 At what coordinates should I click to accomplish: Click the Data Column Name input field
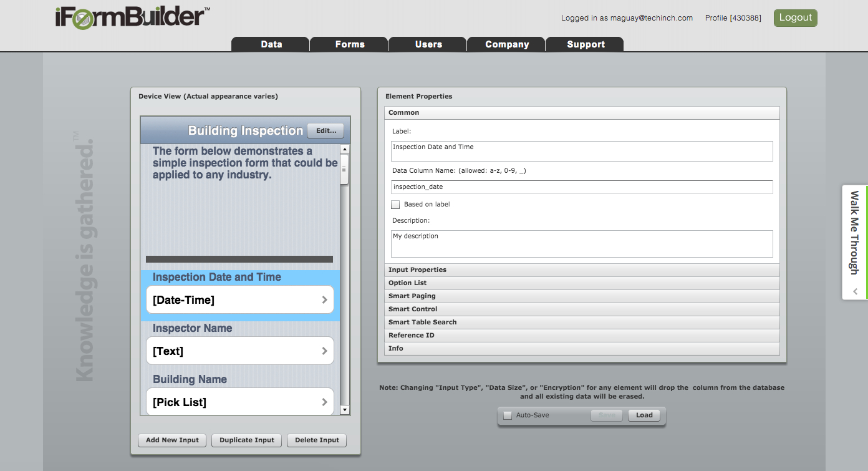582,187
